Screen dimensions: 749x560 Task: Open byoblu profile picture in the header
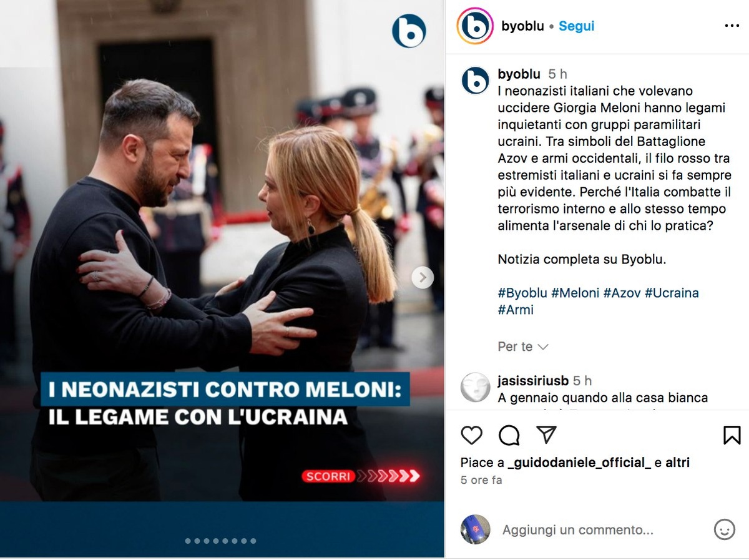pyautogui.click(x=476, y=26)
